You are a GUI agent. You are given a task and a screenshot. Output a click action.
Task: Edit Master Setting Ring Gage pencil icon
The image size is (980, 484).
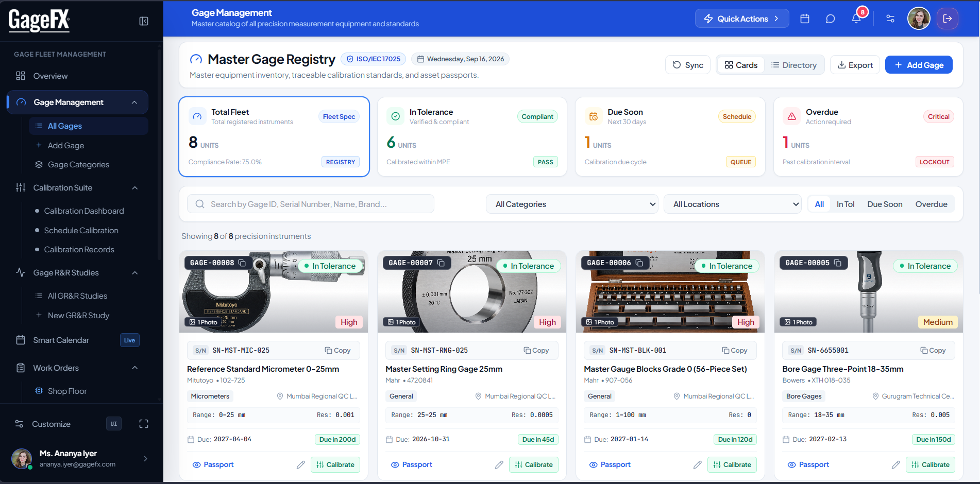[499, 464]
